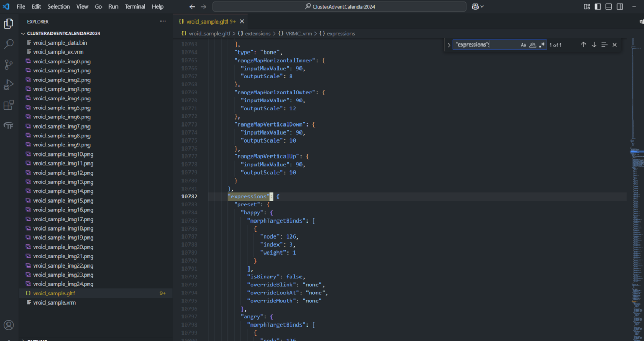Open the Explorer view in activity bar

(x=9, y=24)
